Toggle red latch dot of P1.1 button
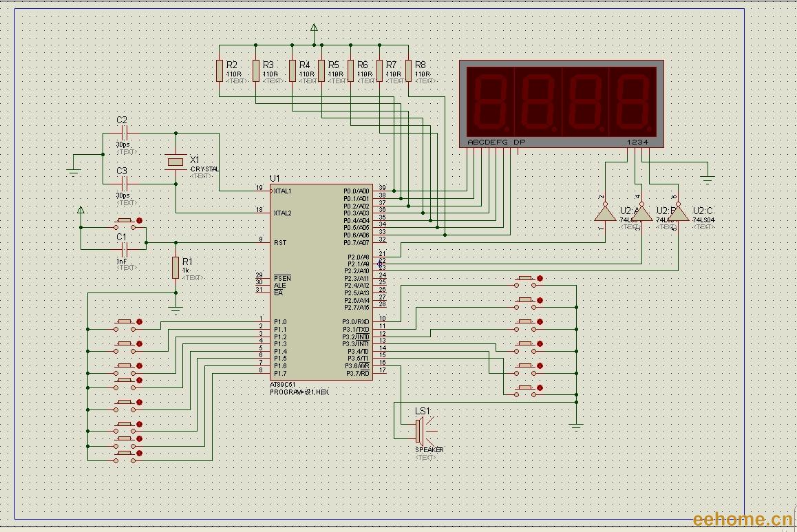This screenshot has height=532, width=797. coord(139,344)
